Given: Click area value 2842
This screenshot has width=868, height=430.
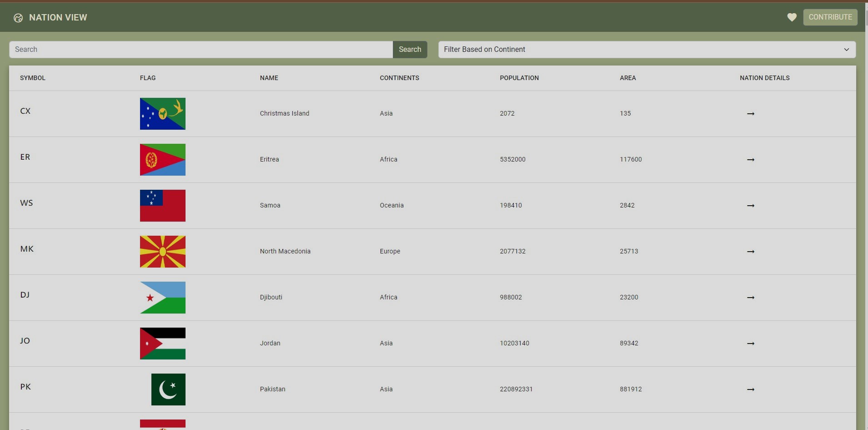Looking at the screenshot, I should point(627,205).
